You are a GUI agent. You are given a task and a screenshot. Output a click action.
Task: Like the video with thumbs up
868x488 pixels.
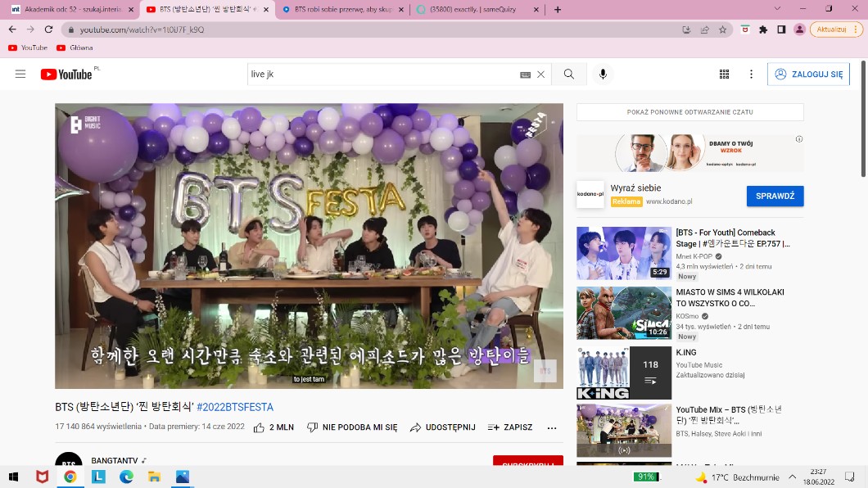click(x=274, y=427)
